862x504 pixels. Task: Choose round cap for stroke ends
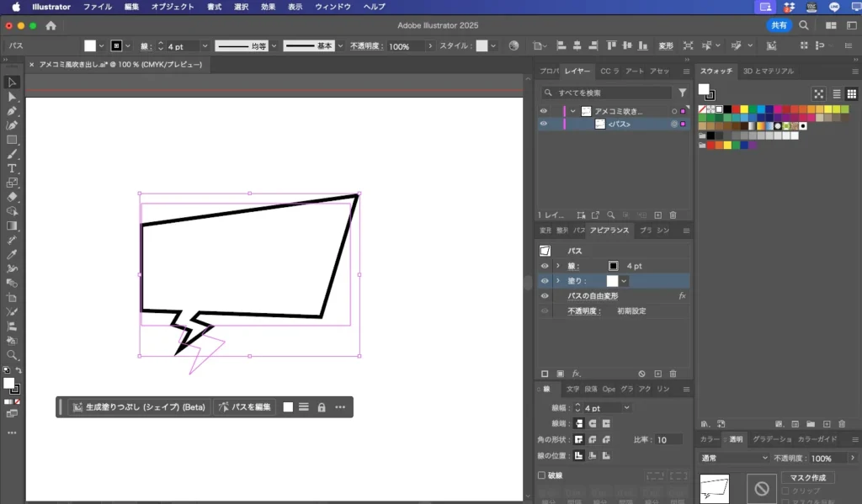(x=593, y=423)
